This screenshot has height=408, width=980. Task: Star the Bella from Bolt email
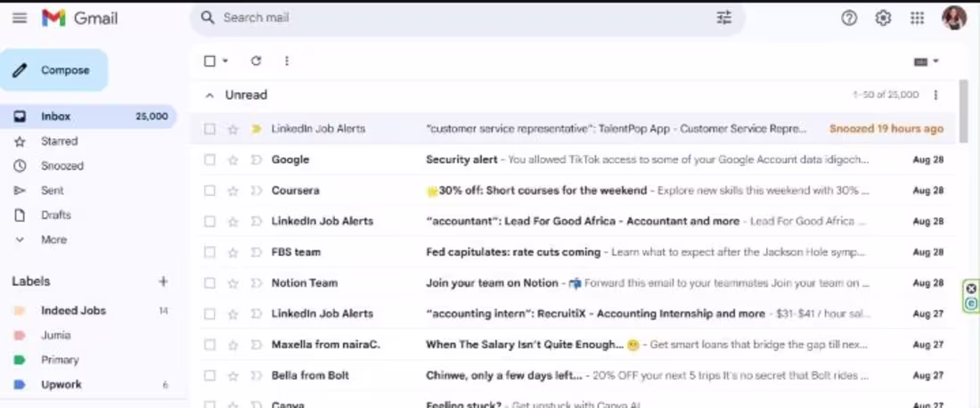click(233, 376)
